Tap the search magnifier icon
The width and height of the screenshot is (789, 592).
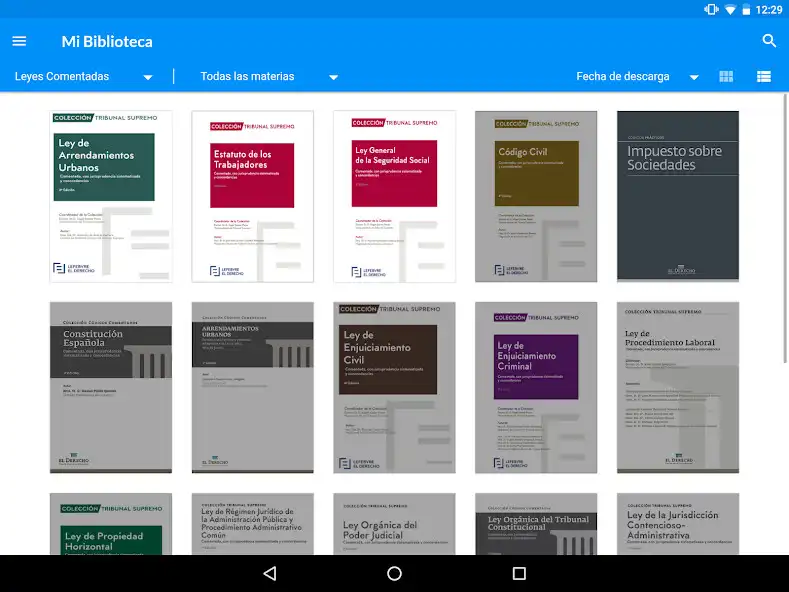tap(769, 41)
